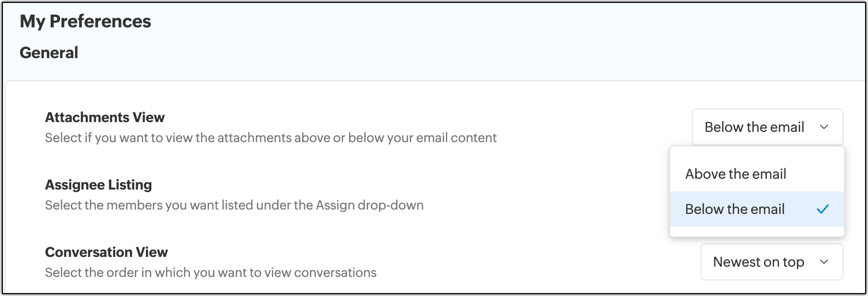Click the chevron arrow beside Below the email
This screenshot has width=868, height=296.
tap(824, 127)
